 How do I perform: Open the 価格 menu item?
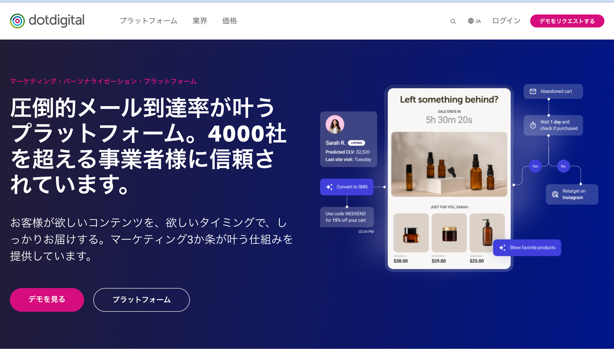click(229, 21)
